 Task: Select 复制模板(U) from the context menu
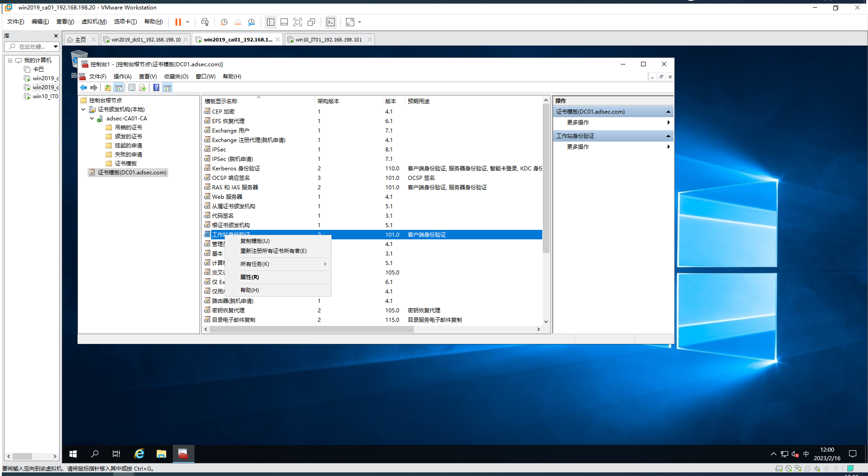click(255, 241)
